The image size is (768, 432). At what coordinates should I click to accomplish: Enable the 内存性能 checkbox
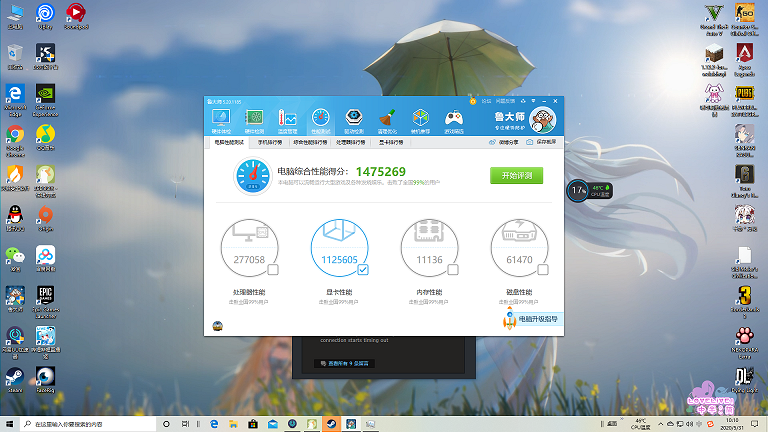click(x=453, y=270)
